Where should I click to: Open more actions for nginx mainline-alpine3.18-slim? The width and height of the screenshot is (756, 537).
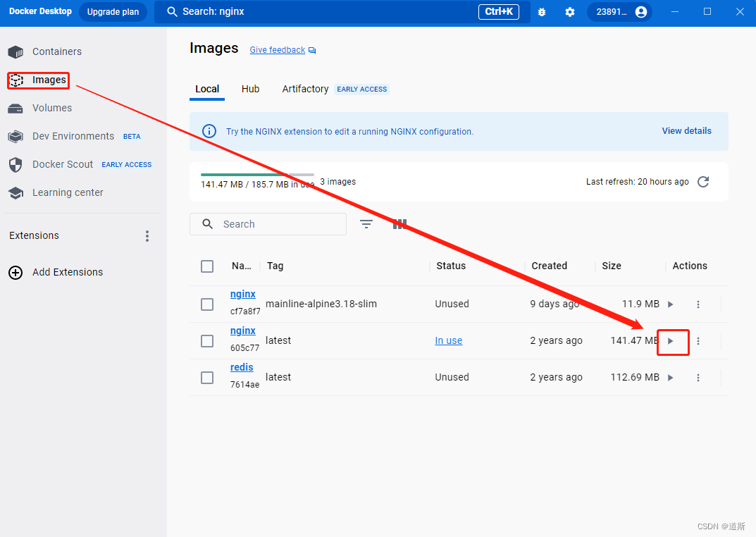point(698,304)
